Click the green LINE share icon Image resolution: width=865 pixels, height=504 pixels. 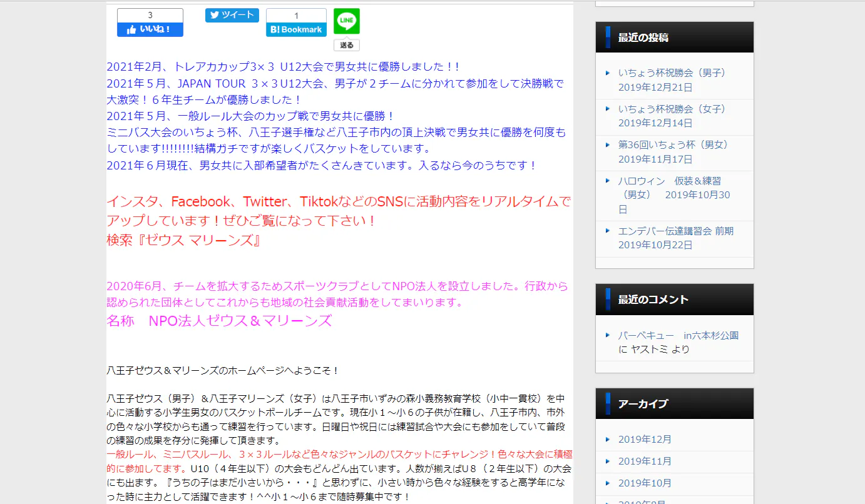346,21
